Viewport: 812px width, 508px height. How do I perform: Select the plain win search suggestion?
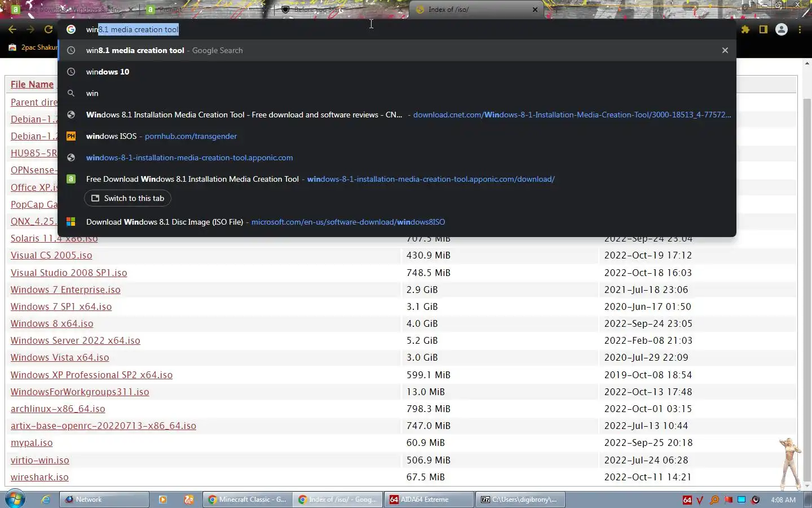click(x=397, y=93)
